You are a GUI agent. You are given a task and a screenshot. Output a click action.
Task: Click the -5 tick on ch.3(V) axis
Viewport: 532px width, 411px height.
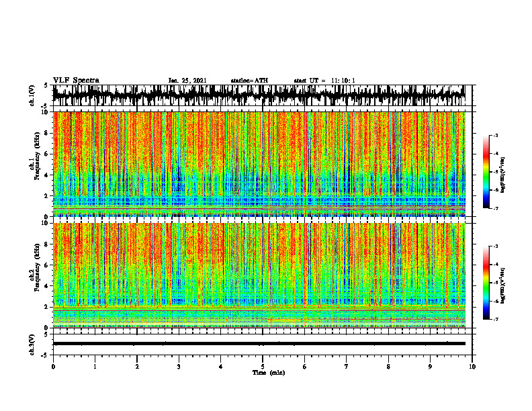tap(45, 355)
